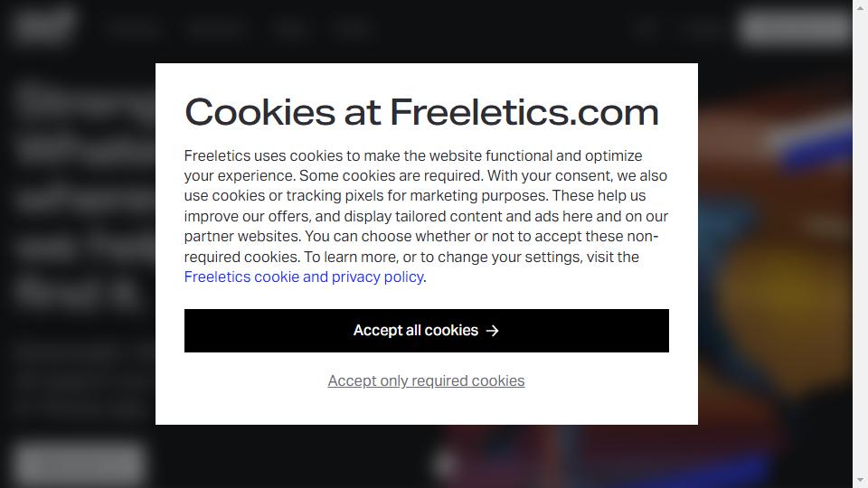
Task: Open the Freeletics cookie and privacy policy
Action: (x=304, y=277)
